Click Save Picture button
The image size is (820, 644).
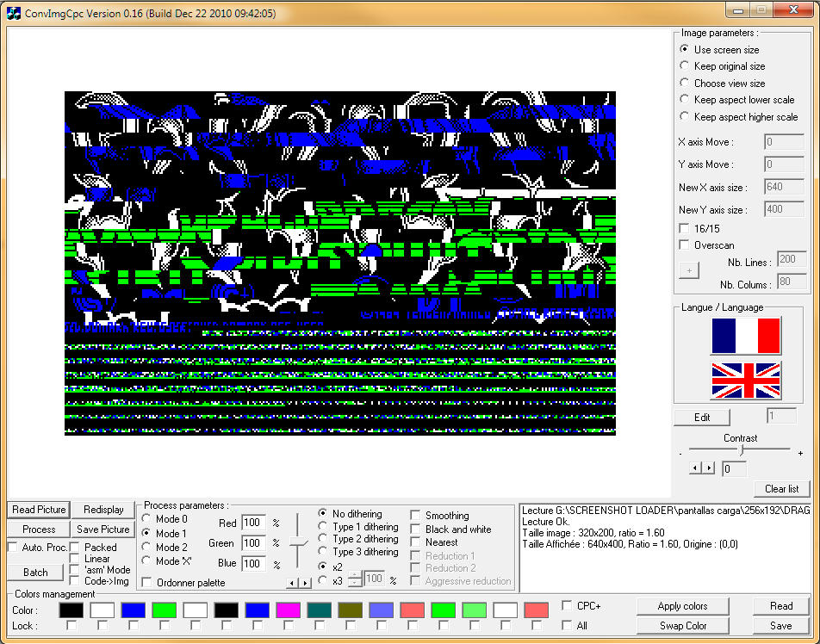click(103, 529)
